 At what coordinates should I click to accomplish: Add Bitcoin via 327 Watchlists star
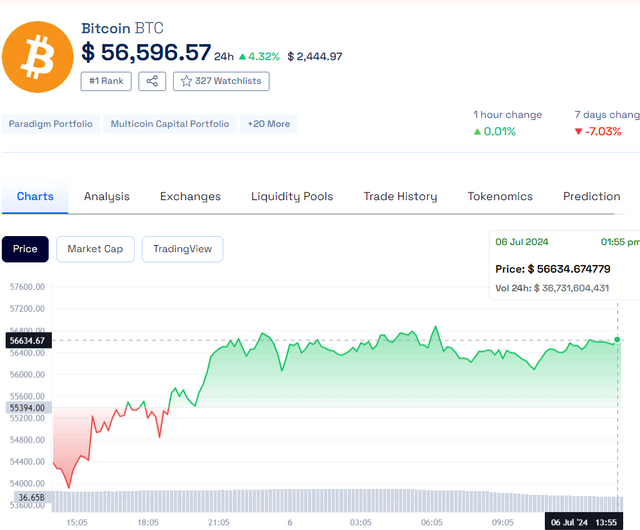tap(221, 81)
